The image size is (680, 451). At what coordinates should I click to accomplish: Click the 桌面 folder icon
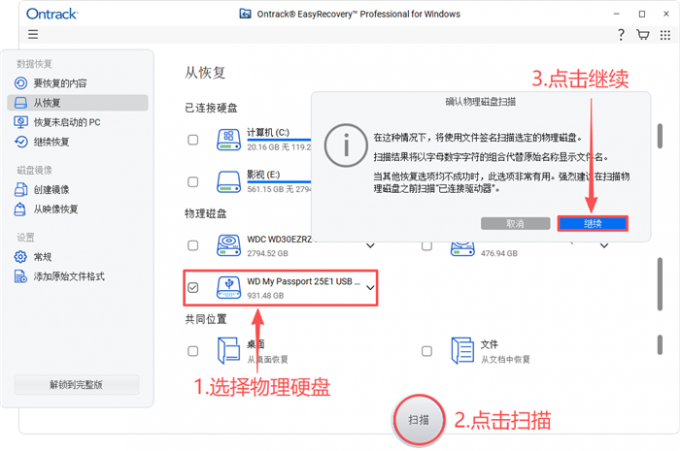click(x=229, y=350)
